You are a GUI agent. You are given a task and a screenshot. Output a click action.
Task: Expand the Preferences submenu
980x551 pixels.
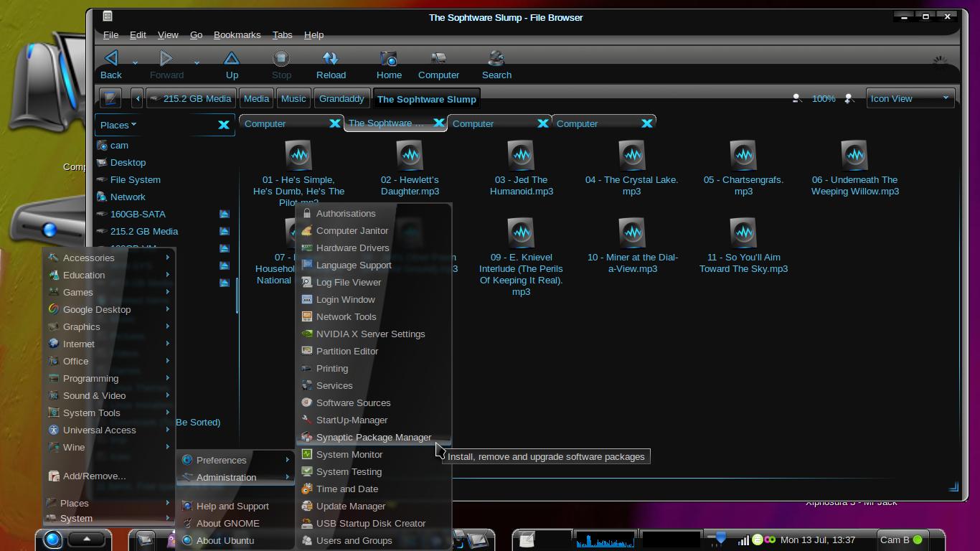236,460
